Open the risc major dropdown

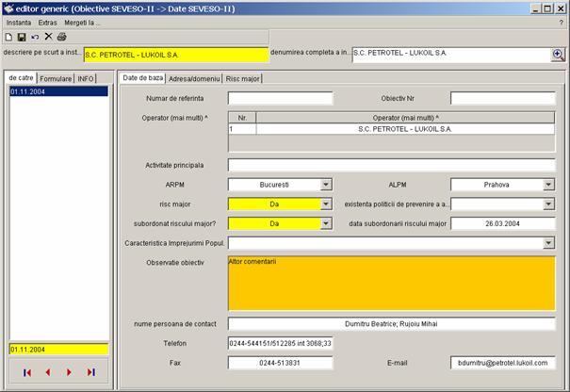click(x=326, y=204)
